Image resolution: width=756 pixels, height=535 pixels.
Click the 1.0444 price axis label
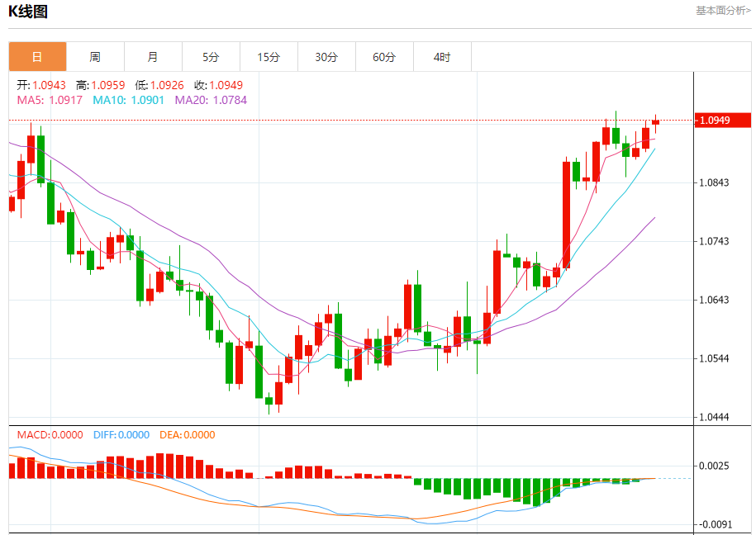point(714,417)
